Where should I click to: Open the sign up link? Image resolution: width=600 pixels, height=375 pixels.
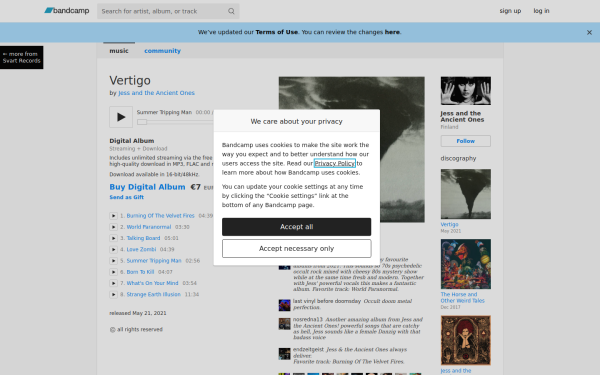coord(510,11)
